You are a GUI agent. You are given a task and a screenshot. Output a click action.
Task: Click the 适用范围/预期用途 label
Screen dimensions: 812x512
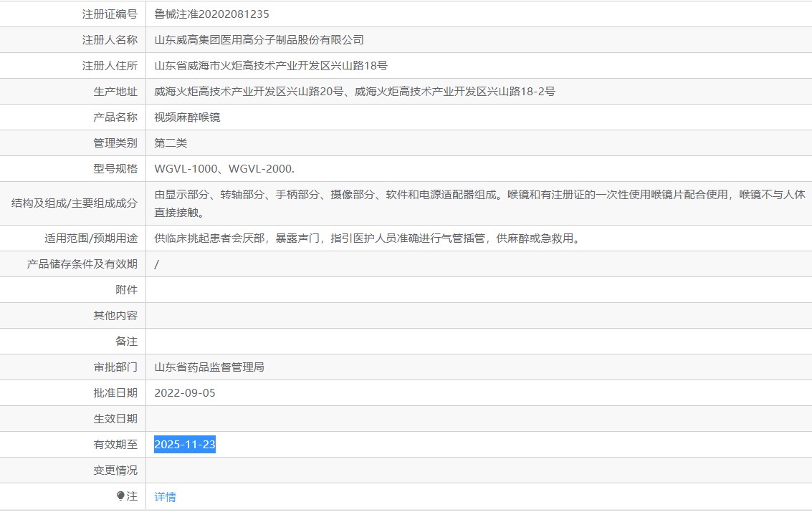91,238
